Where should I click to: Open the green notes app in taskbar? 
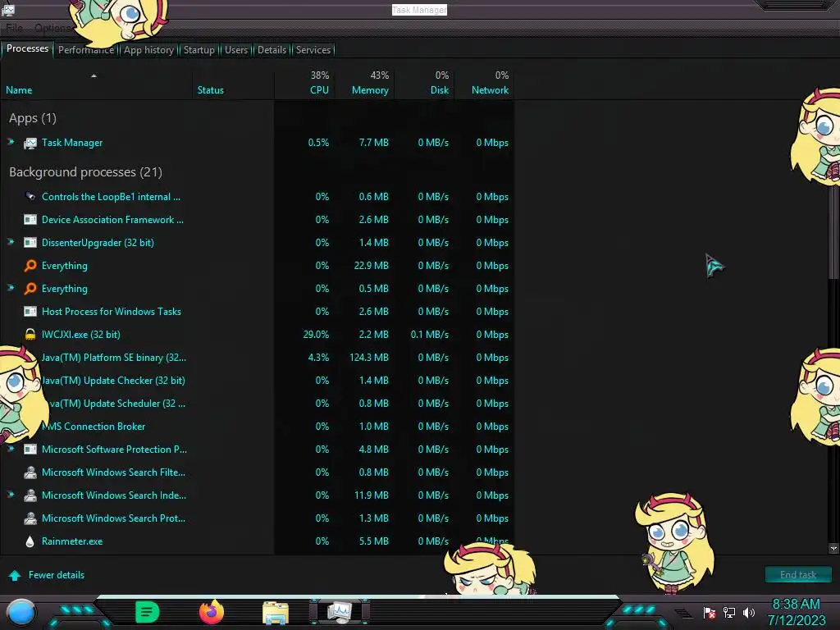pyautogui.click(x=148, y=612)
